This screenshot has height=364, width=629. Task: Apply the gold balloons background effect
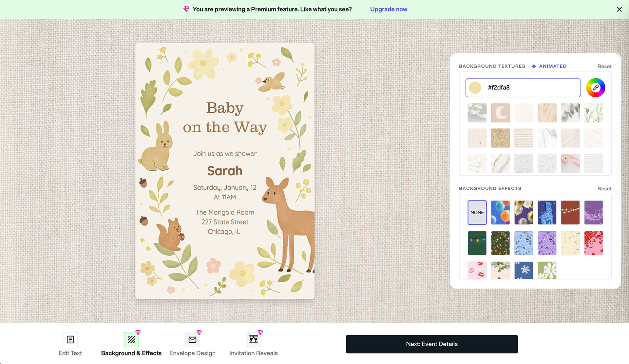click(x=524, y=212)
